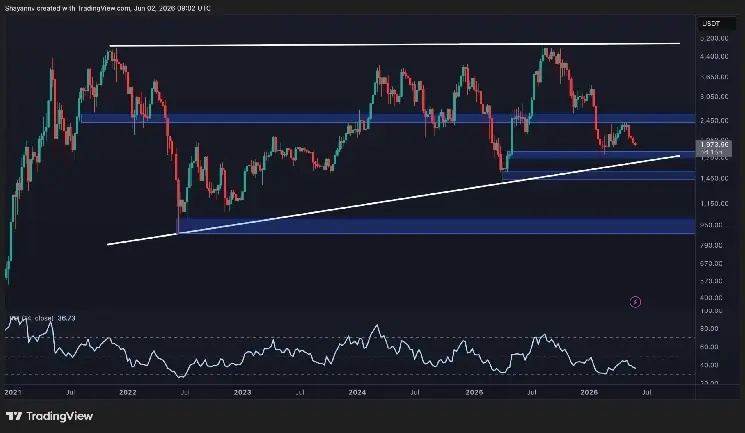Click the 3,050.00 price axis label

(x=714, y=96)
